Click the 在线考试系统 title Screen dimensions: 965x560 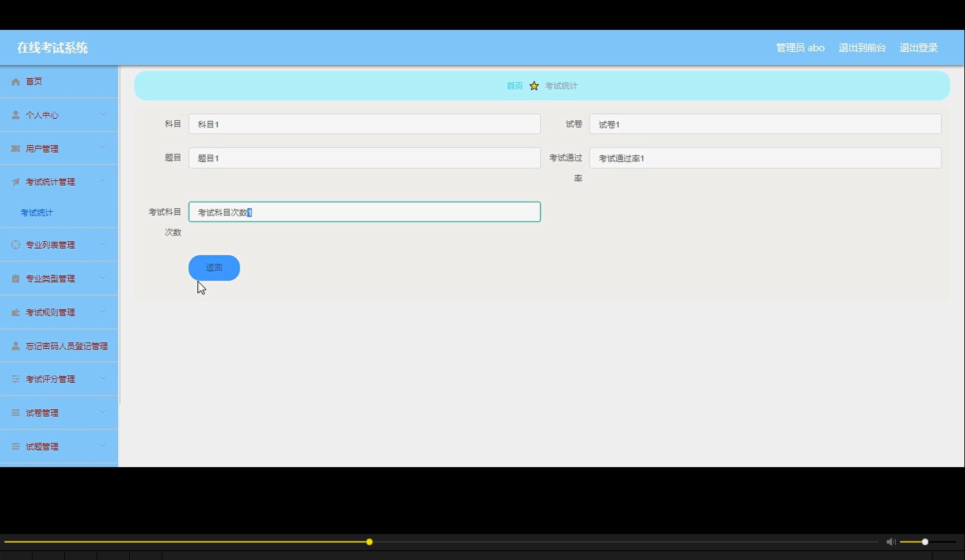[x=52, y=48]
